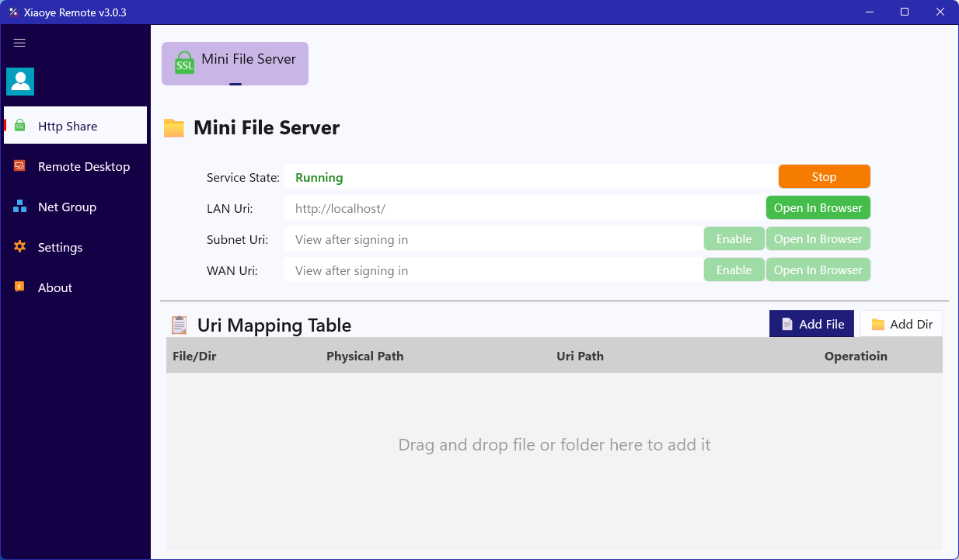This screenshot has height=560, width=959.
Task: Click the Uri Mapping Table clipboard icon
Action: pyautogui.click(x=179, y=325)
